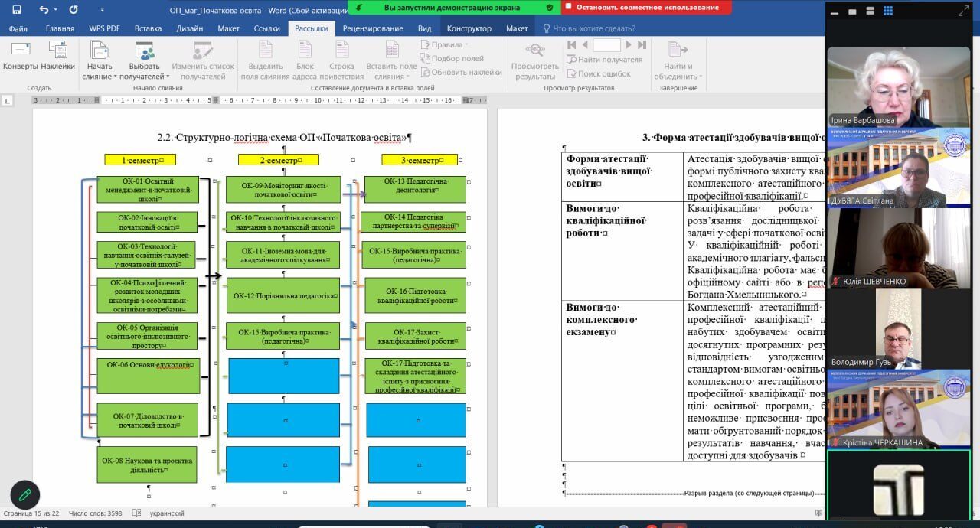This screenshot has width=980, height=528.
Task: Expand Zoom video panel with the arrows icon
Action: [x=965, y=11]
